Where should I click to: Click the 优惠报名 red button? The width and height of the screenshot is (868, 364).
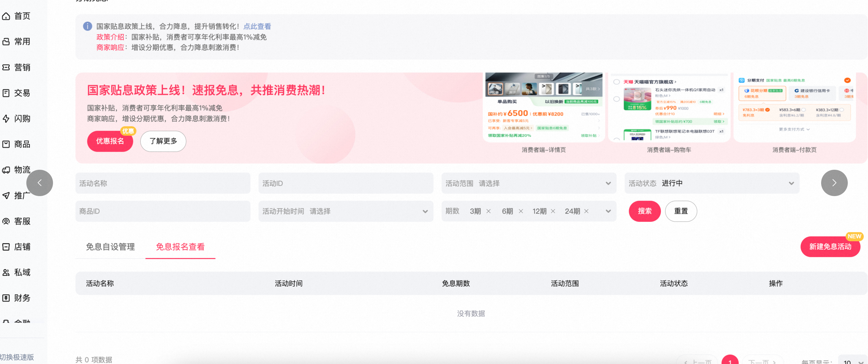tap(110, 141)
